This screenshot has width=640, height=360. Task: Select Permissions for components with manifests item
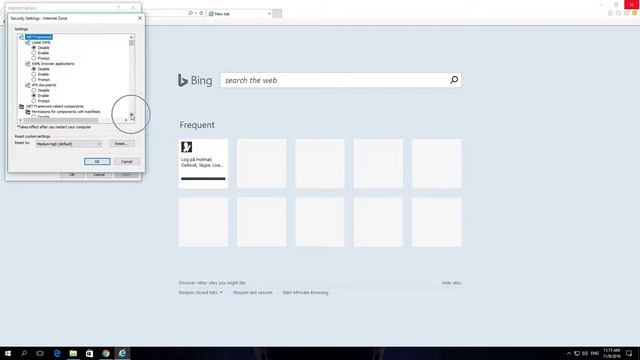[66, 111]
